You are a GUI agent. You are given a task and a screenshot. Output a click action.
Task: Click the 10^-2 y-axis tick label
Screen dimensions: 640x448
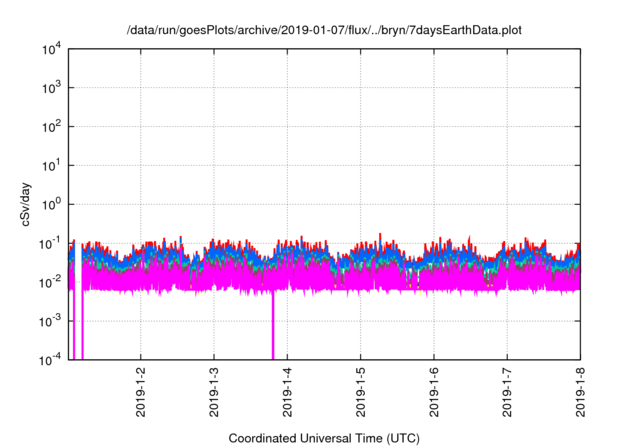coord(51,282)
